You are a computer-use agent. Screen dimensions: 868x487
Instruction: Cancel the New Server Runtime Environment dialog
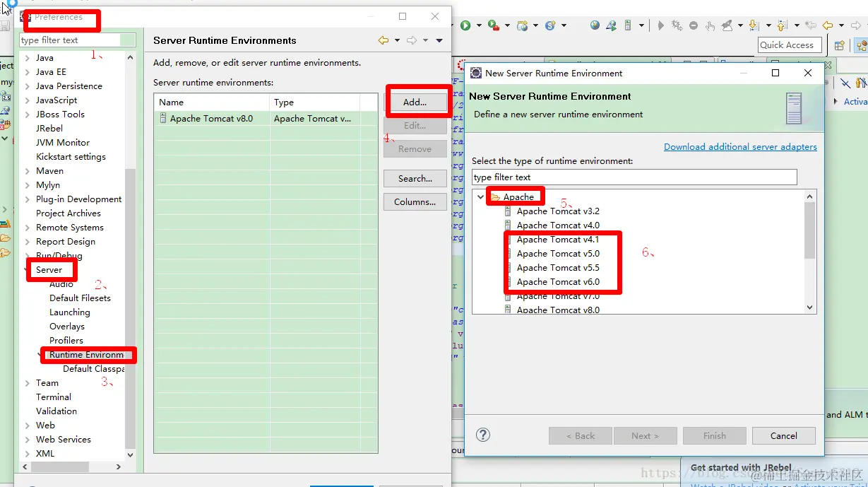point(784,435)
